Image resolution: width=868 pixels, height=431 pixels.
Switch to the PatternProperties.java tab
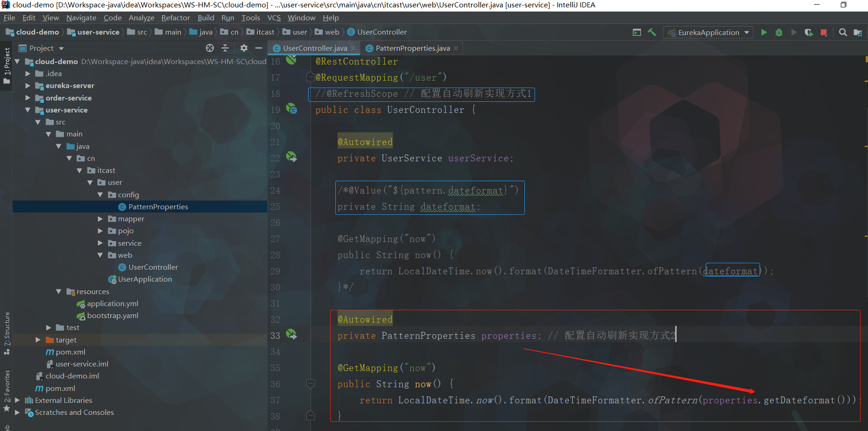[x=412, y=48]
